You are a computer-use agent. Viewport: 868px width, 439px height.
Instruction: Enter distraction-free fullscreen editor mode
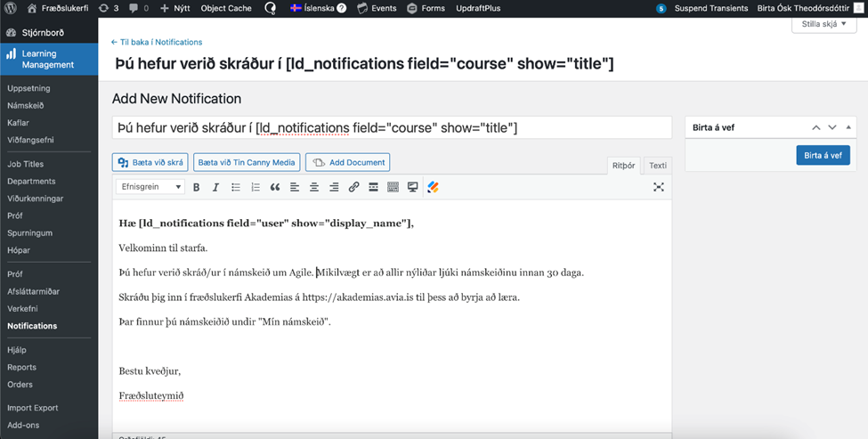(659, 187)
